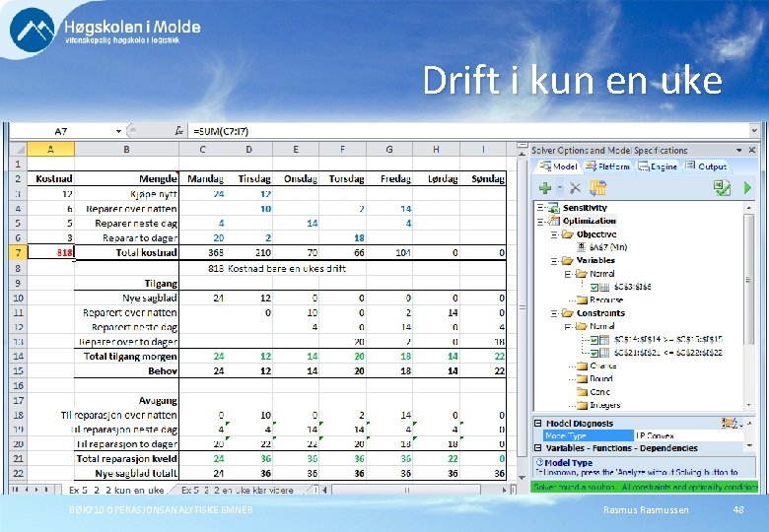
Task: Collapse the Constraints tree node
Action: pos(554,313)
